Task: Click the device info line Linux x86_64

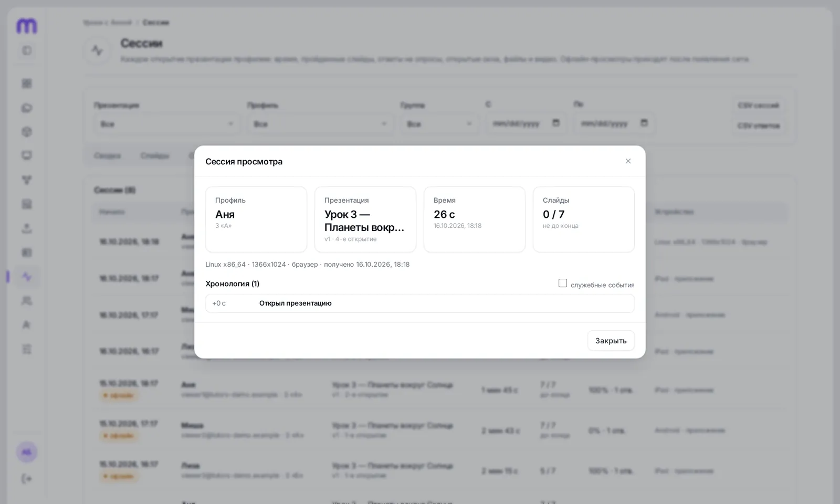Action: (307, 265)
